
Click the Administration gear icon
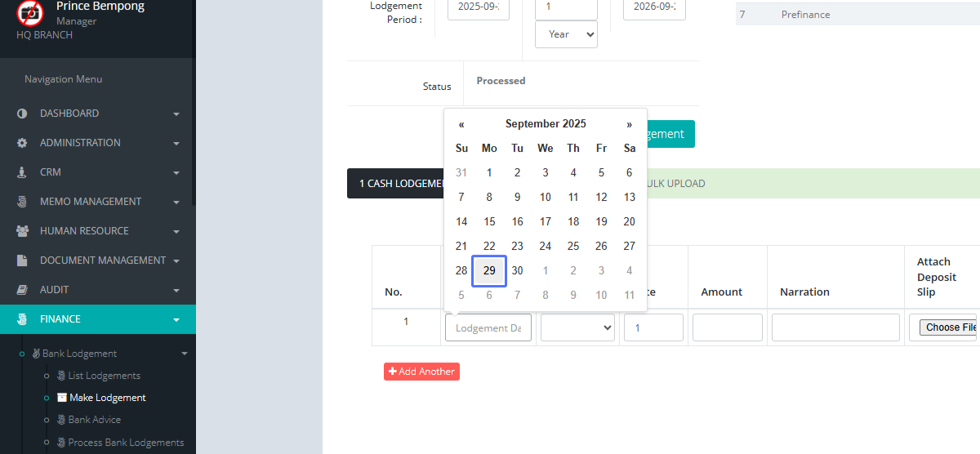click(x=22, y=143)
